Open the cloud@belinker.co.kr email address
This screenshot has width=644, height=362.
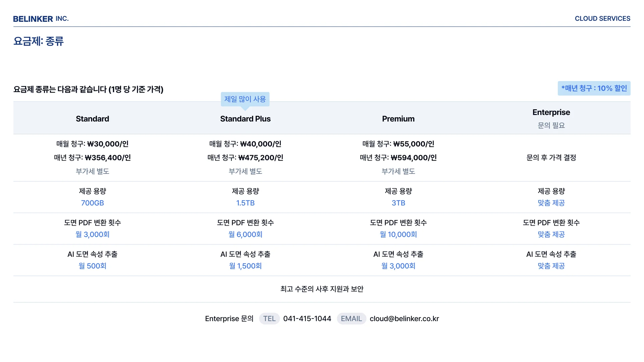[404, 319]
